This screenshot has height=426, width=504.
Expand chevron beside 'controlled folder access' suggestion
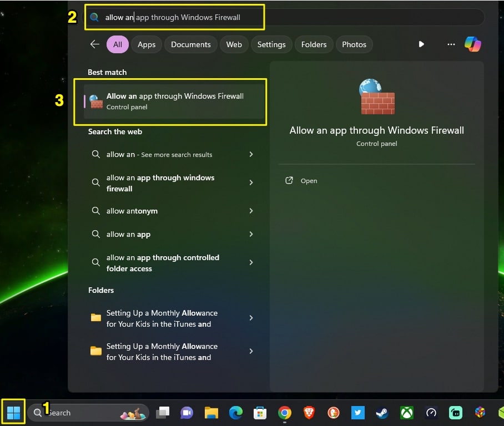(x=251, y=262)
